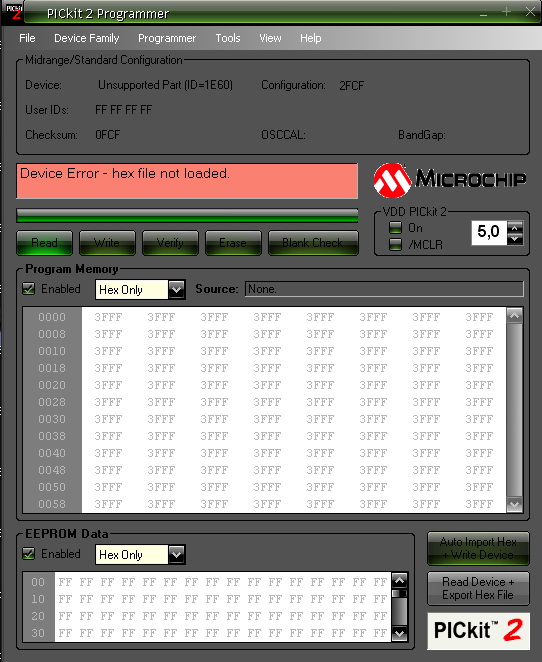Click the Configuration value 2FCF
The image size is (542, 662).
tap(351, 86)
